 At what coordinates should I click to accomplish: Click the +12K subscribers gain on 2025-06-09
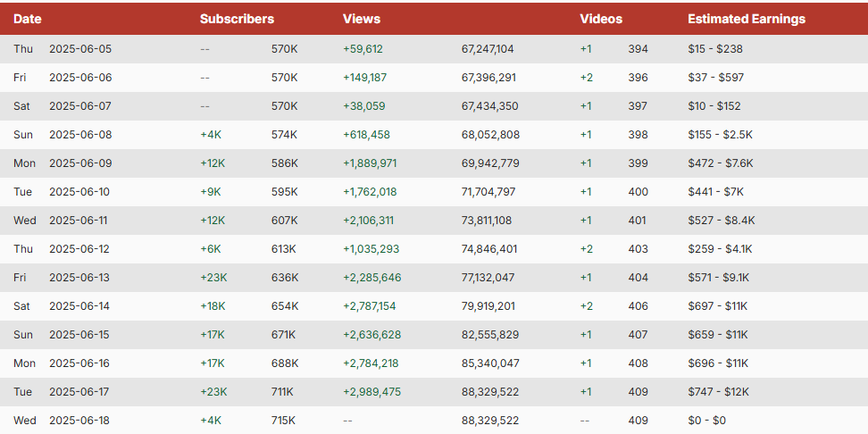(213, 163)
